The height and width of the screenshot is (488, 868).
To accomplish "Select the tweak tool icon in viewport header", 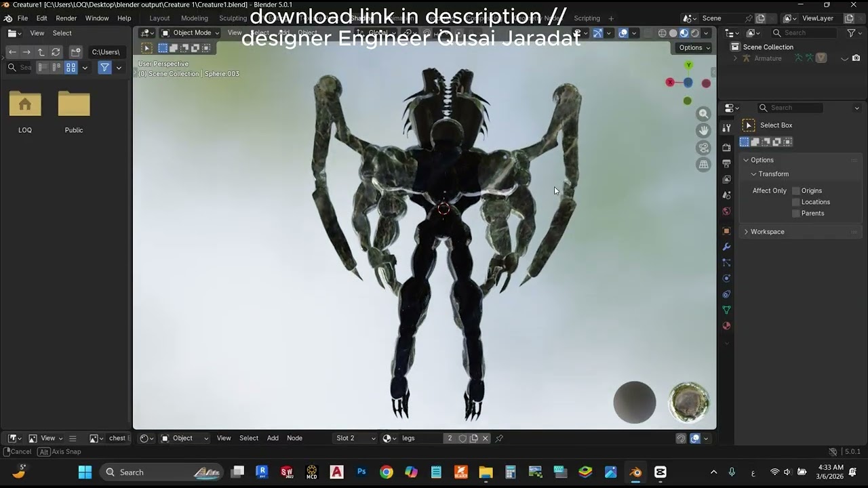I will (146, 47).
